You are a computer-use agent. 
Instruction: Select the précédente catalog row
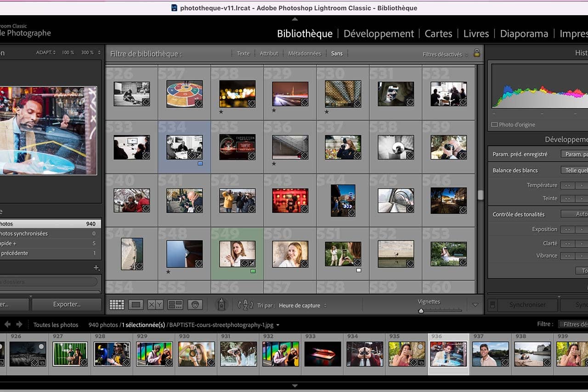tap(50, 253)
